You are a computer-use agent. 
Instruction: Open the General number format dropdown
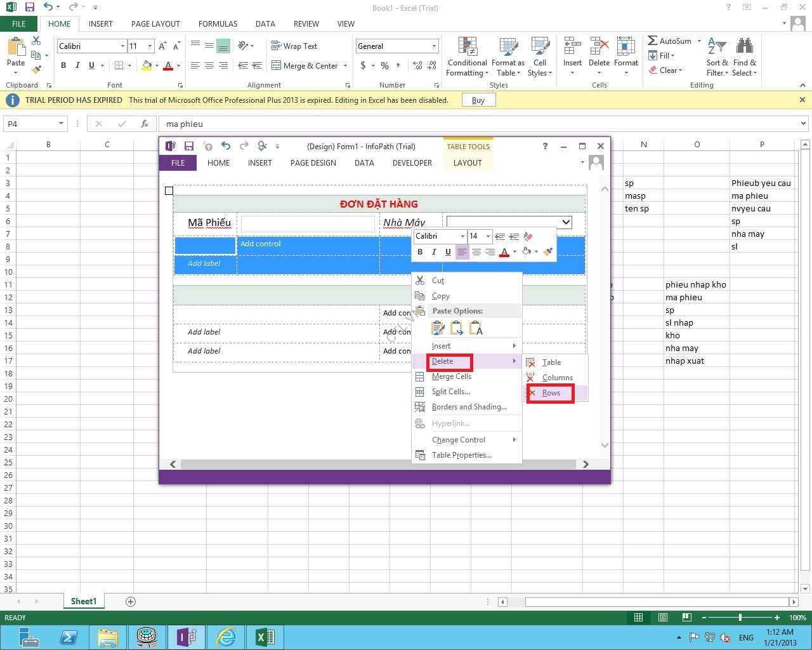tap(434, 46)
